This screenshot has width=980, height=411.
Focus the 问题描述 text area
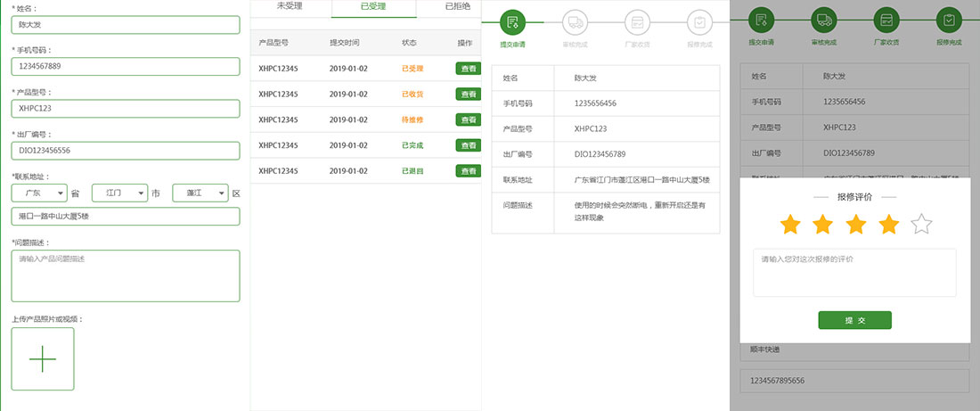[126, 275]
